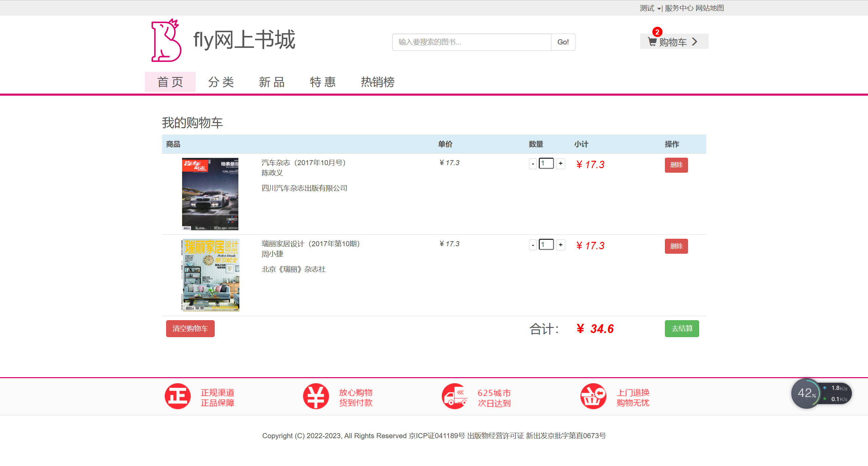The height and width of the screenshot is (466, 868).
Task: Open the 分类 navigation tab
Action: [221, 82]
